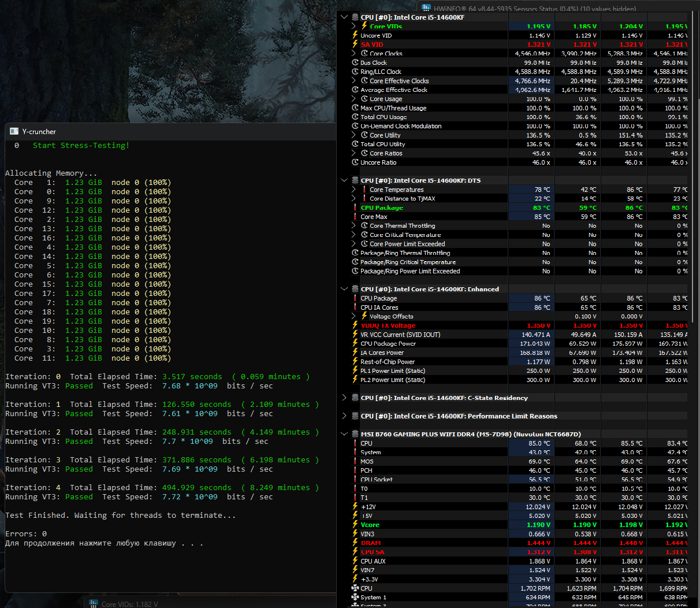Select the On-Demand Clock Modulation label
This screenshot has width=700, height=608.
pos(401,126)
